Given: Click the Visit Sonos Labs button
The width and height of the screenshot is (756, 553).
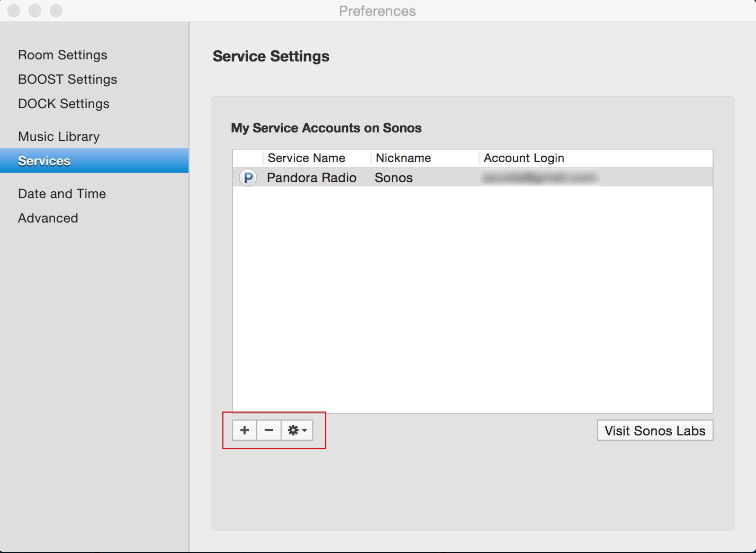Looking at the screenshot, I should [655, 430].
